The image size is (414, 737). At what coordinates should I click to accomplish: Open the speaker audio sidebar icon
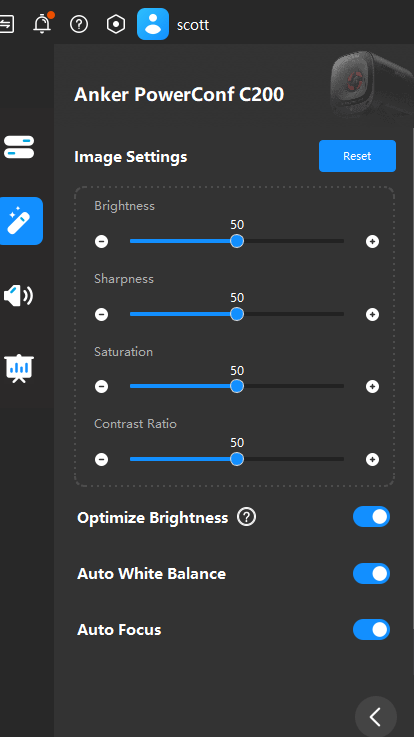pos(18,296)
